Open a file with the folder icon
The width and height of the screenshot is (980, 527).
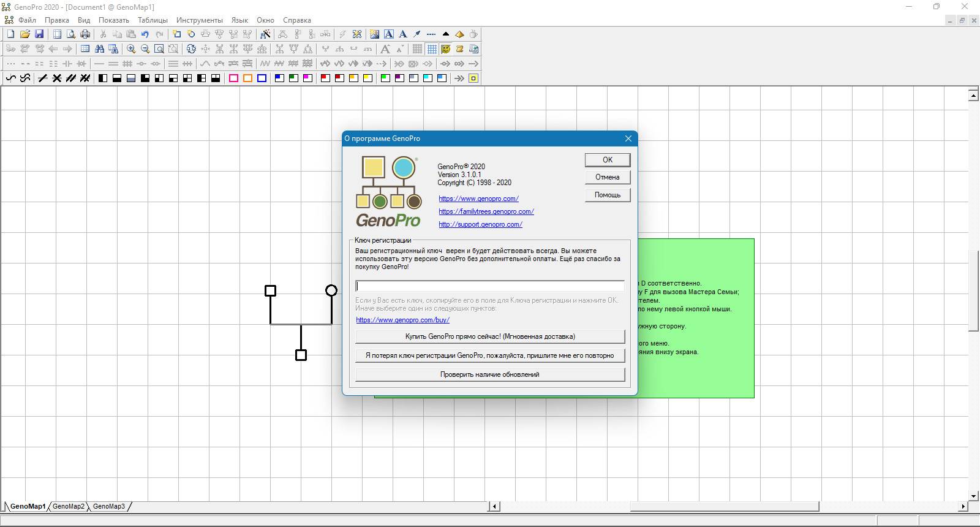(x=25, y=34)
